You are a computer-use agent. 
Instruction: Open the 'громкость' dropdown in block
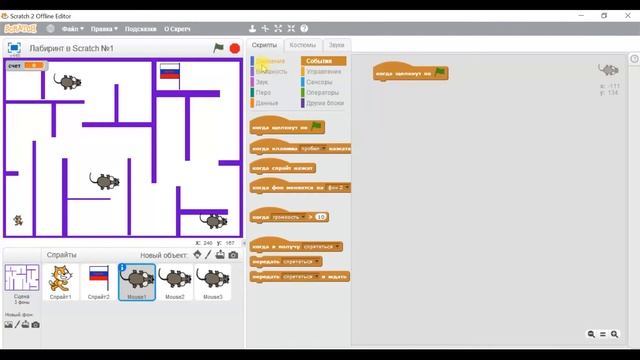tap(289, 217)
